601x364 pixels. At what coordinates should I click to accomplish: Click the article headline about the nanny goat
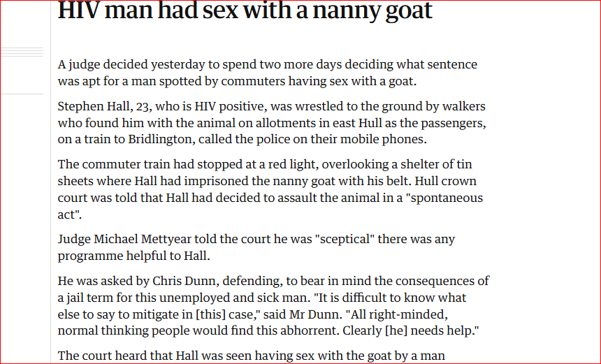[245, 11]
